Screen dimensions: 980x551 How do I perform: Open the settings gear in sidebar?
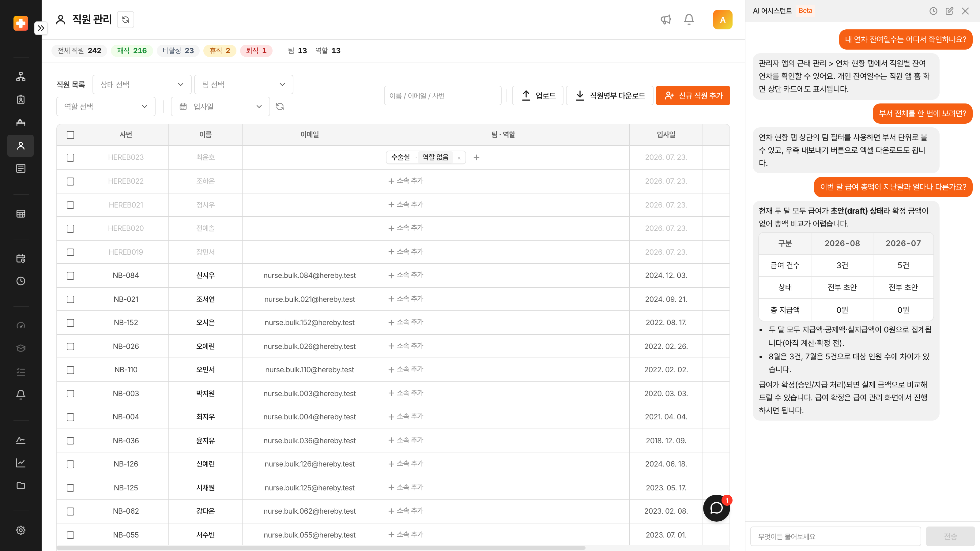pos(21,530)
